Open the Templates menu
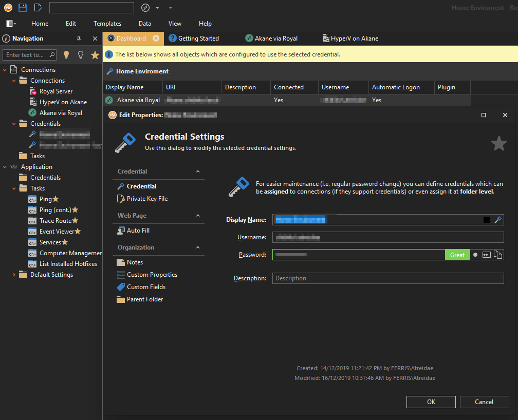Screen dimensions: 518x420 [107, 24]
